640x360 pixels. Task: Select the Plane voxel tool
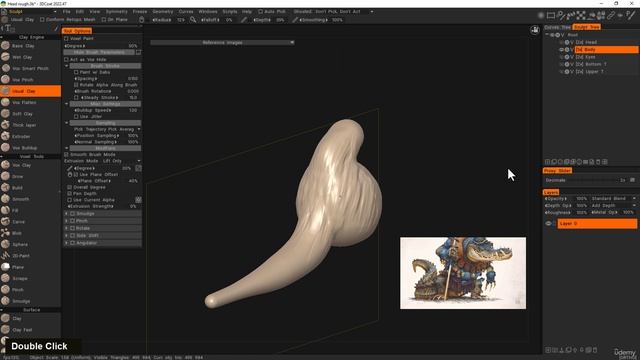30,267
